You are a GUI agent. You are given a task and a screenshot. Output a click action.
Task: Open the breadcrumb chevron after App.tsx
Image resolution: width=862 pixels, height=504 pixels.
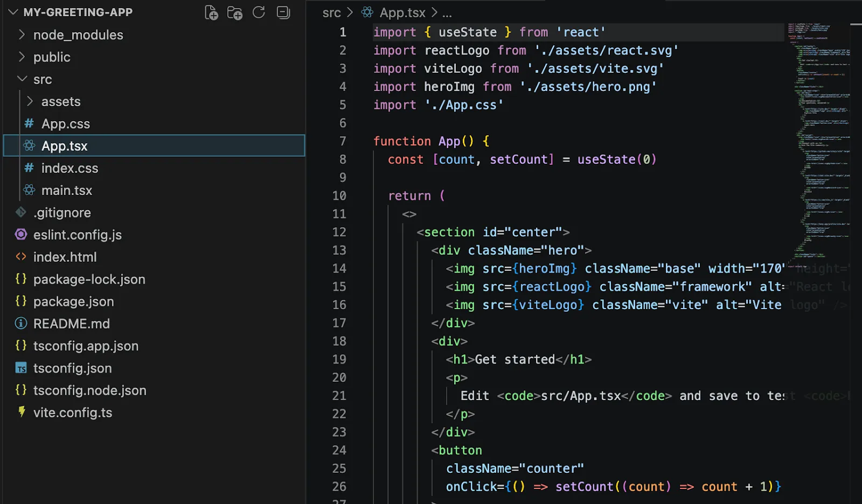pos(434,12)
